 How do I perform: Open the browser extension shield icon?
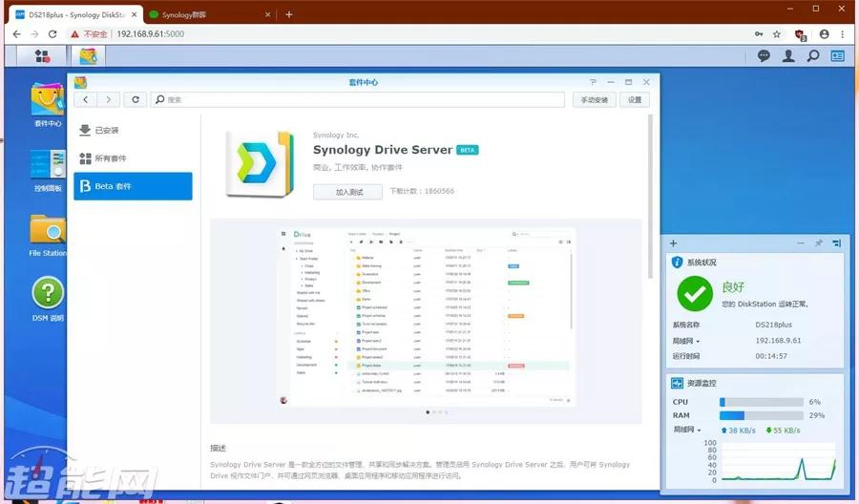coord(801,34)
